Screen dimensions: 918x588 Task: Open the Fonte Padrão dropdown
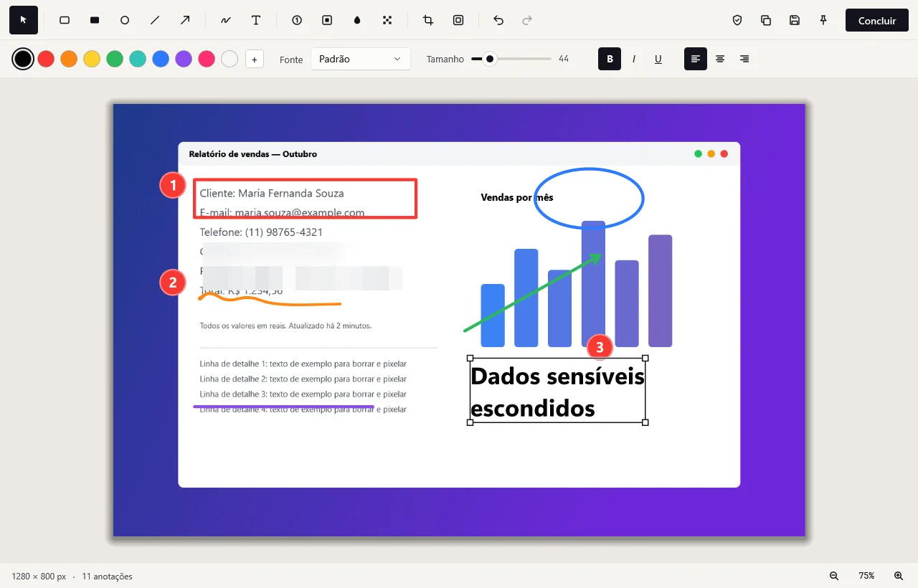pos(360,59)
